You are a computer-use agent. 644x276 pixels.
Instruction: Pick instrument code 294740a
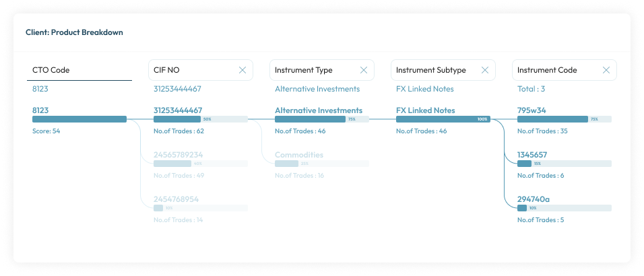click(534, 199)
